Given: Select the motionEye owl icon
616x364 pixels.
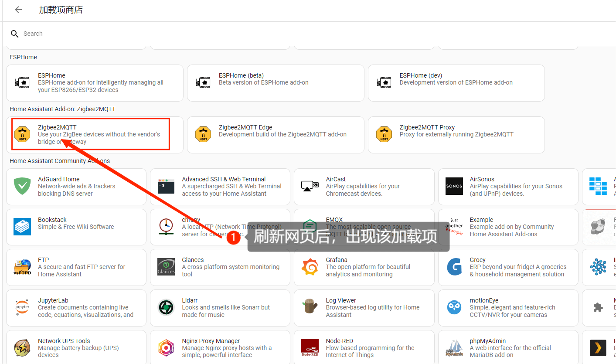Looking at the screenshot, I should [x=454, y=307].
